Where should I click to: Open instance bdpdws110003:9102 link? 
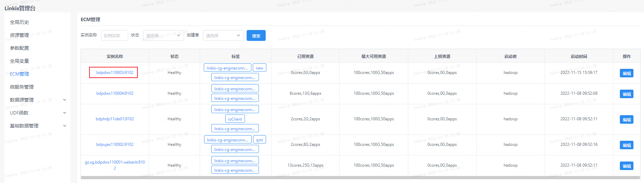pos(115,73)
